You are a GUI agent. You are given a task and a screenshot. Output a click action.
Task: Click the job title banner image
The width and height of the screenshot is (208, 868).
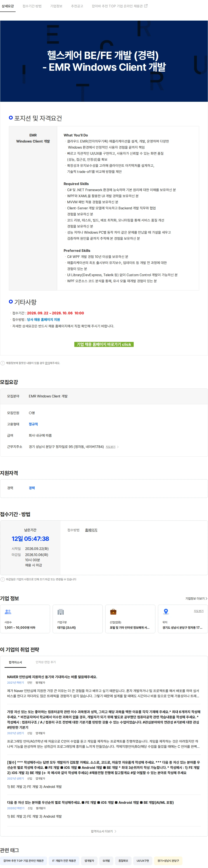click(104, 61)
